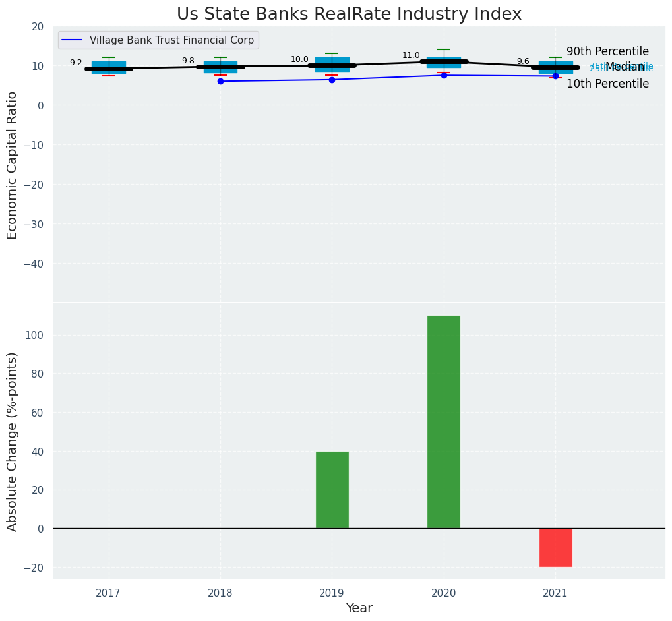Click the 9.2 median value label
Screen dimensions: 672x621
pos(76,63)
